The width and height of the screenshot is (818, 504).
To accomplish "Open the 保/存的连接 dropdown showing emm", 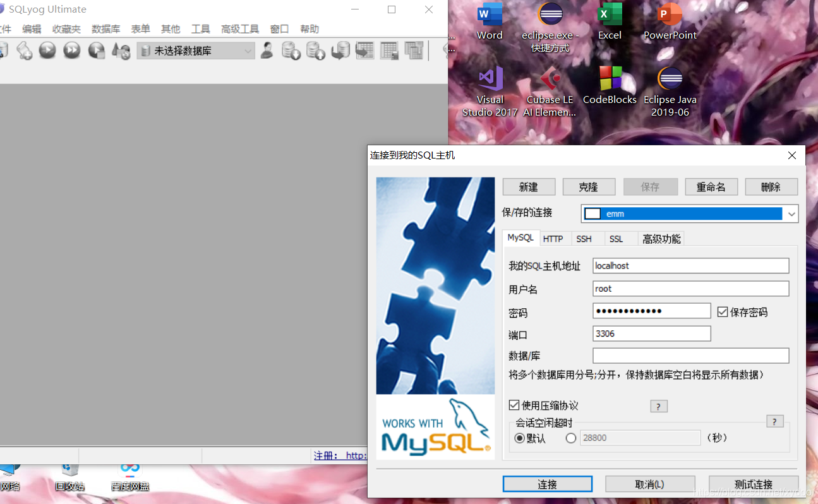I will pyautogui.click(x=690, y=213).
